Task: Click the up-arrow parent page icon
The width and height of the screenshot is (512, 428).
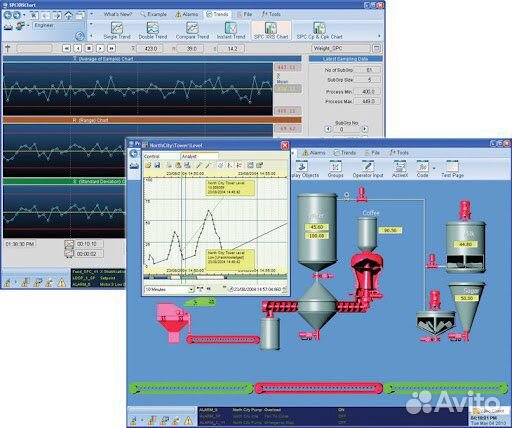Action: pos(68,15)
